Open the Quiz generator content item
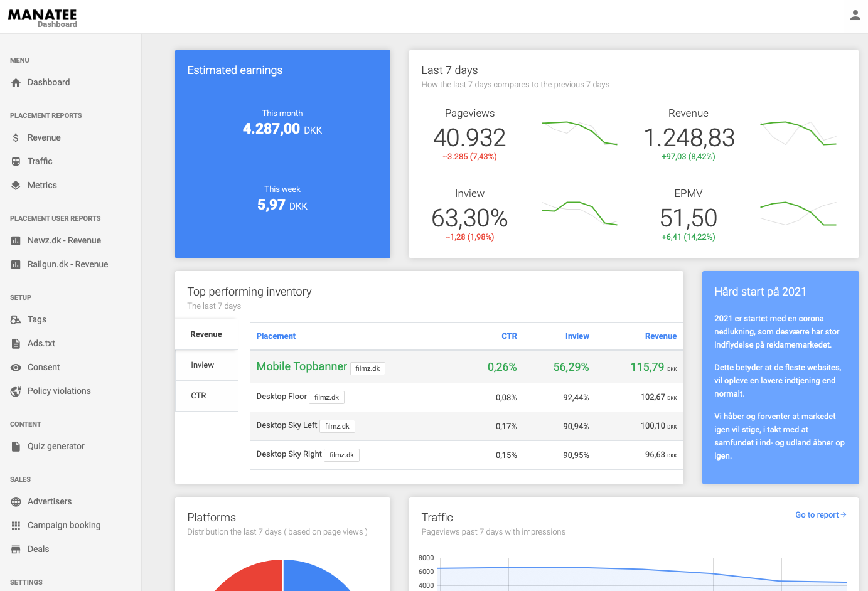 (x=56, y=446)
